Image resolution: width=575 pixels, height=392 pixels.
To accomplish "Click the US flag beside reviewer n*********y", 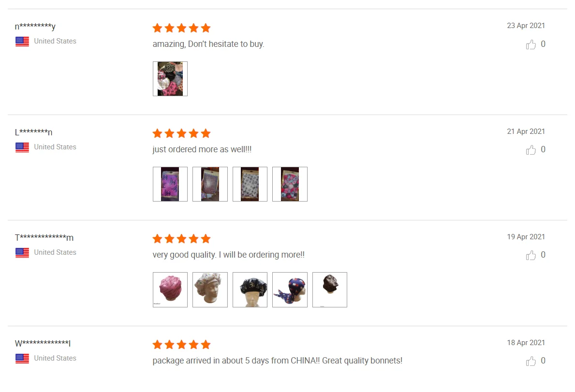I will point(22,42).
